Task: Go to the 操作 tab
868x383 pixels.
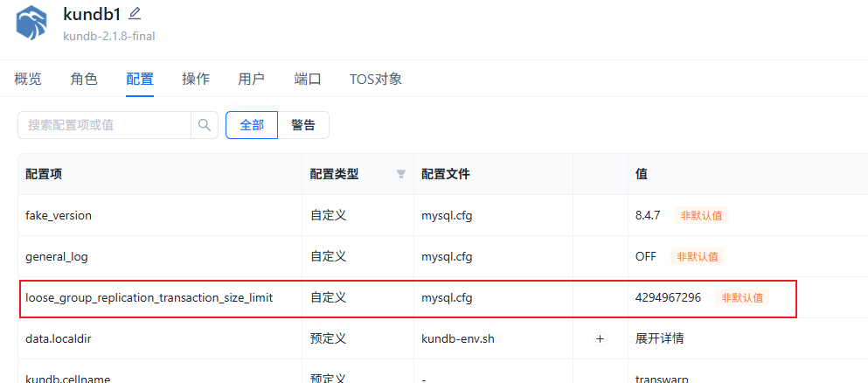Action: pos(196,79)
